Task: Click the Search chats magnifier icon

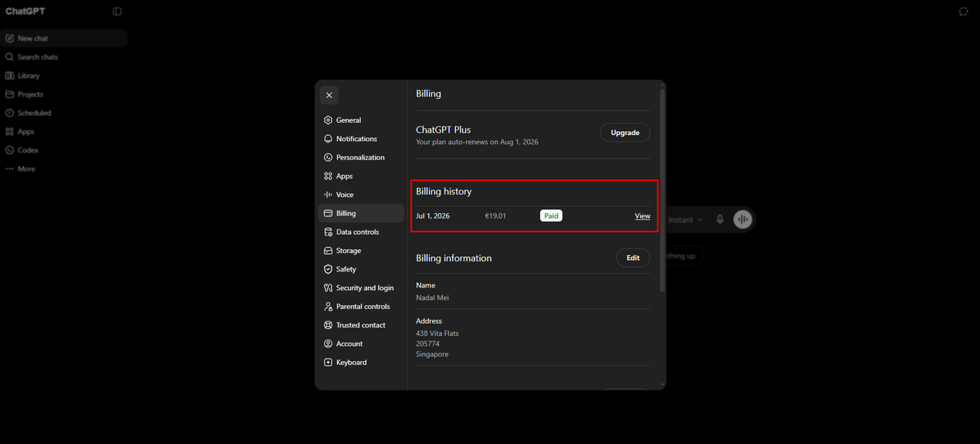Action: 10,57
